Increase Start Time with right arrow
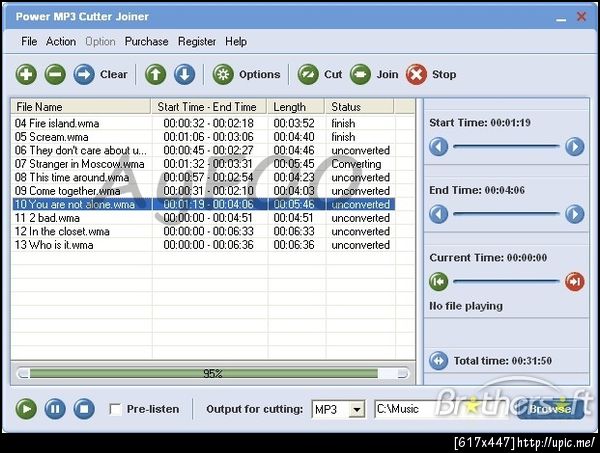The height and width of the screenshot is (453, 600). point(575,147)
